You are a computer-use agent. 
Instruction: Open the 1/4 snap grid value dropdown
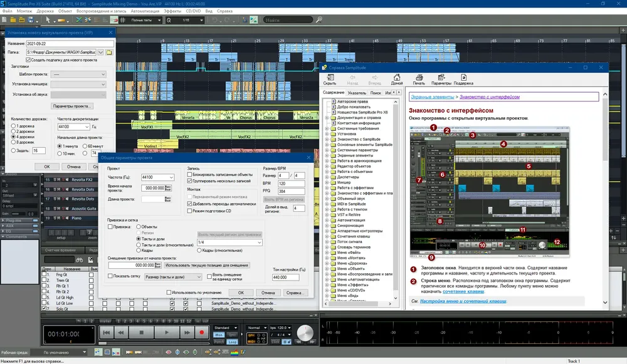(229, 242)
